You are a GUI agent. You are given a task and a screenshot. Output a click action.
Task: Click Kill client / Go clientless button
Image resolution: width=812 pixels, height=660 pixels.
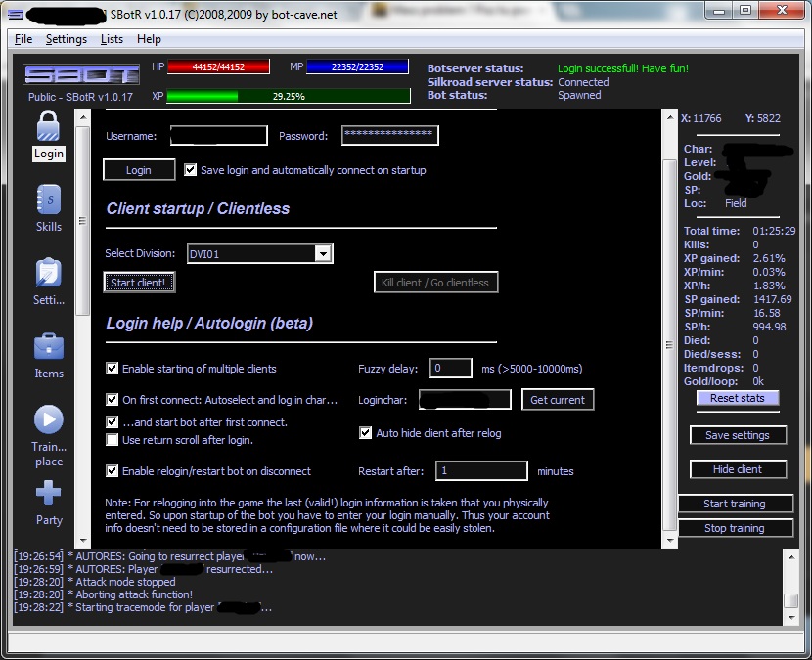click(x=435, y=283)
